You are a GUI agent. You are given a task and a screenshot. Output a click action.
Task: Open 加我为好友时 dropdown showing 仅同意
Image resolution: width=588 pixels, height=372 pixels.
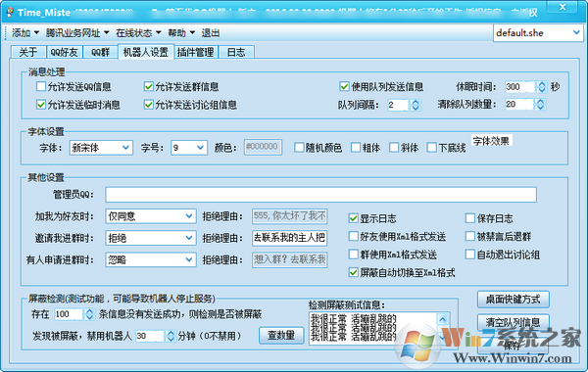(x=151, y=216)
